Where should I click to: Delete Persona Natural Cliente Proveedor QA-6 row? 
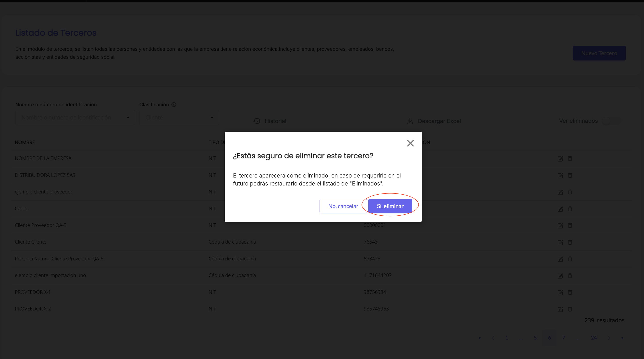(570, 259)
